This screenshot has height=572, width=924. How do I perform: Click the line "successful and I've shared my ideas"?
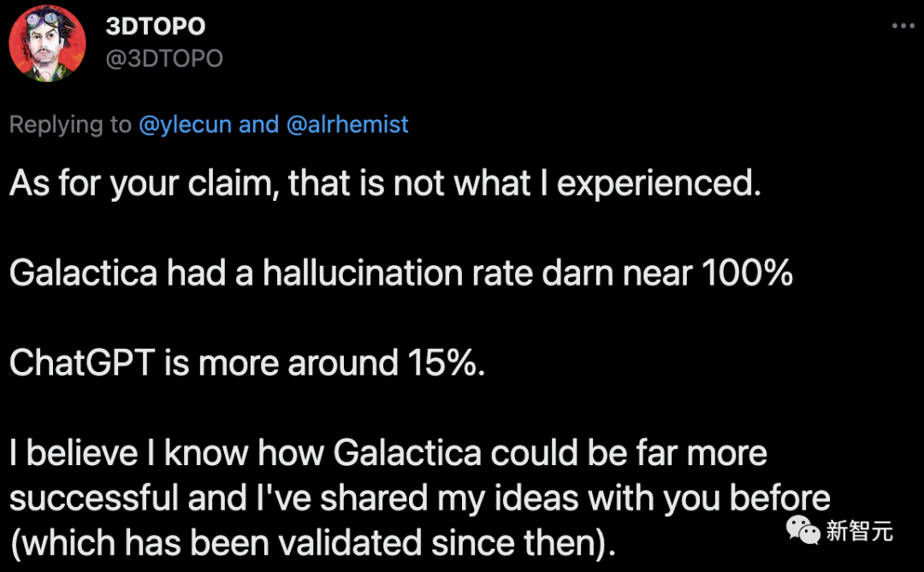pyautogui.click(x=419, y=498)
